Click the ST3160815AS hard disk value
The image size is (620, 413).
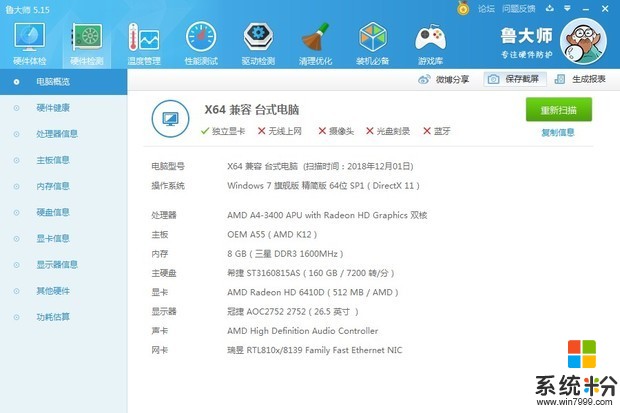(x=310, y=273)
